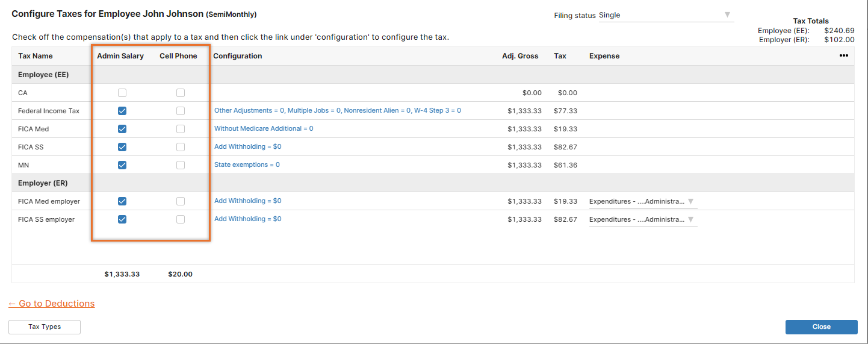
Task: Click the $20.00 Cell Phone total
Action: point(181,274)
